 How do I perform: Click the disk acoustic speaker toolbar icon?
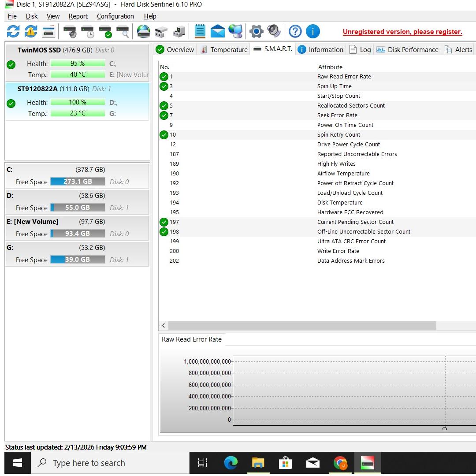tap(274, 31)
